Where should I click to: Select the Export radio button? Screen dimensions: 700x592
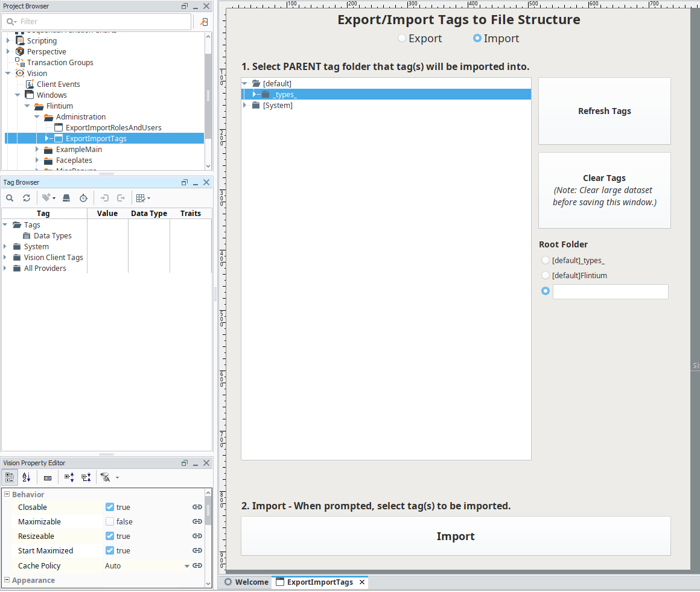pyautogui.click(x=402, y=39)
